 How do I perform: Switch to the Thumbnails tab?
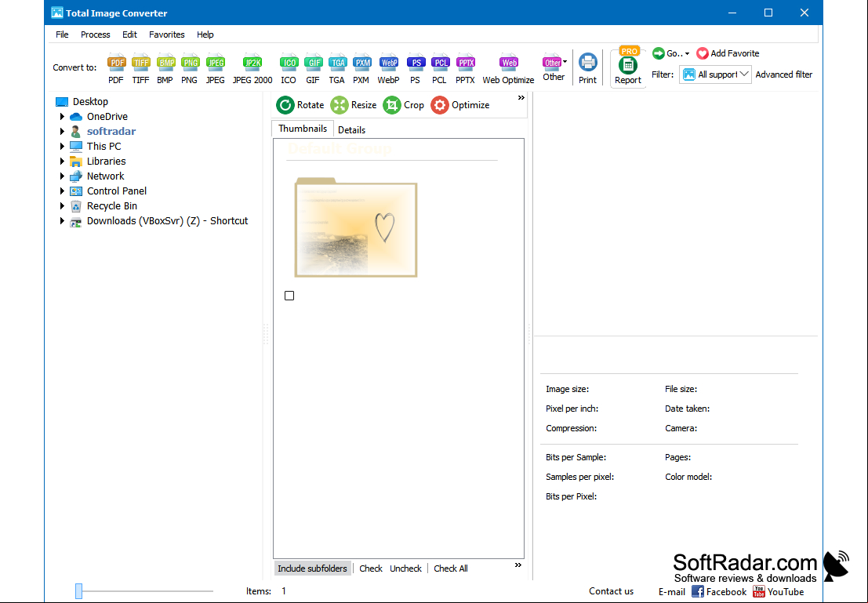point(302,129)
